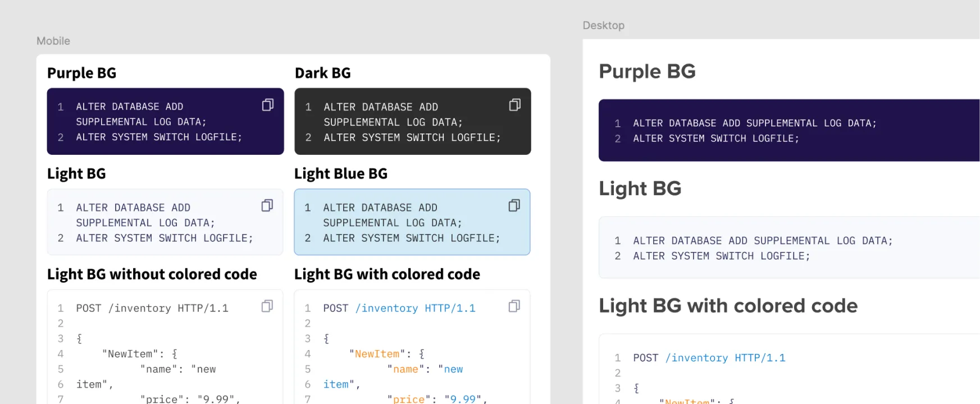Screen dimensions: 980x404
Task: Click the Mobile frame's Purple BG heading
Action: point(82,73)
